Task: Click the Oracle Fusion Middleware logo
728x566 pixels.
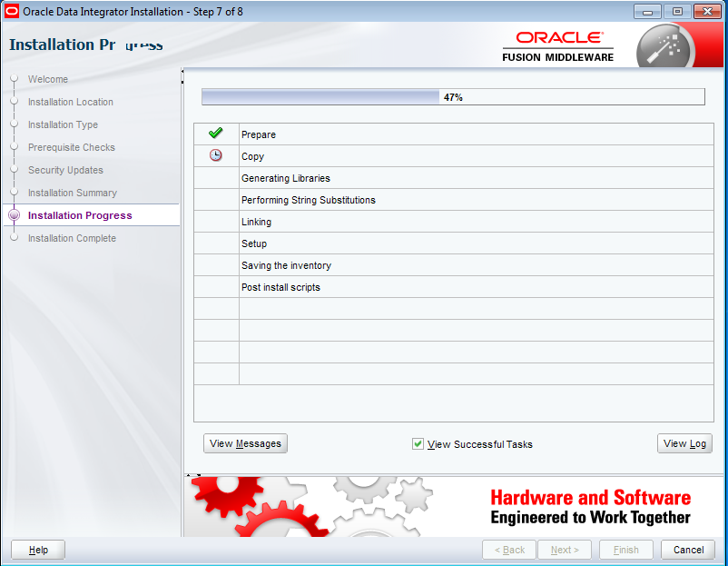Action: pyautogui.click(x=557, y=46)
